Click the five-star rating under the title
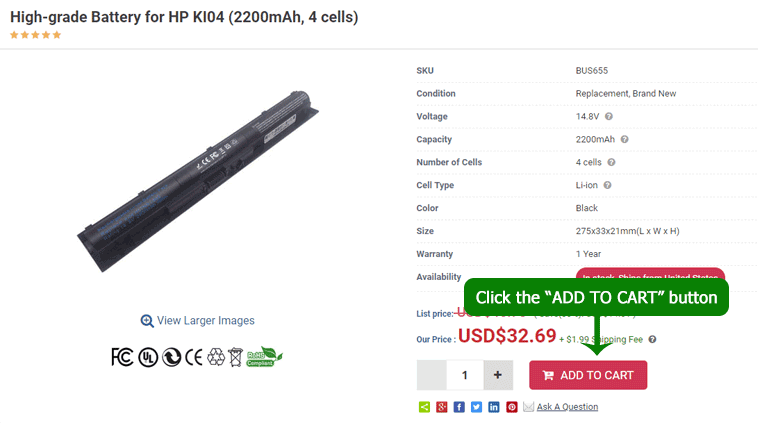Viewport: 758px width, 423px height. pos(35,35)
